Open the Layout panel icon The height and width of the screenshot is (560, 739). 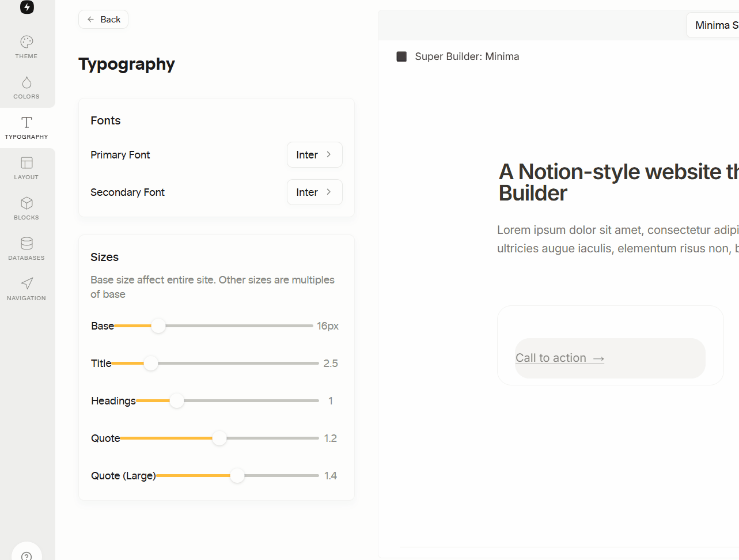pyautogui.click(x=26, y=162)
